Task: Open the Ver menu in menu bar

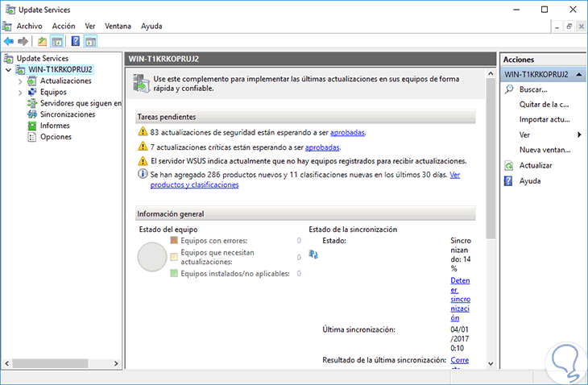Action: pos(90,26)
